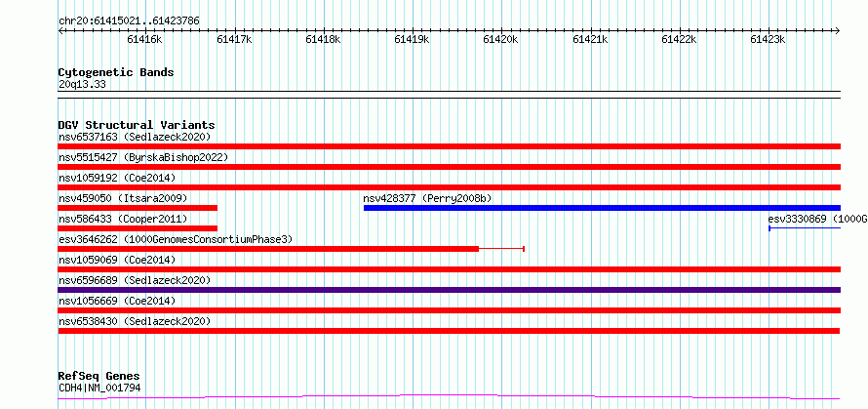Click the CDH4|NM_001794 gene label
Screen dimensions: 868x409
[x=99, y=388]
